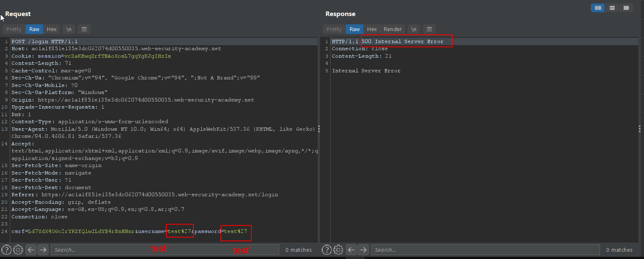Switch to side-by-side layout view

pos(598,8)
